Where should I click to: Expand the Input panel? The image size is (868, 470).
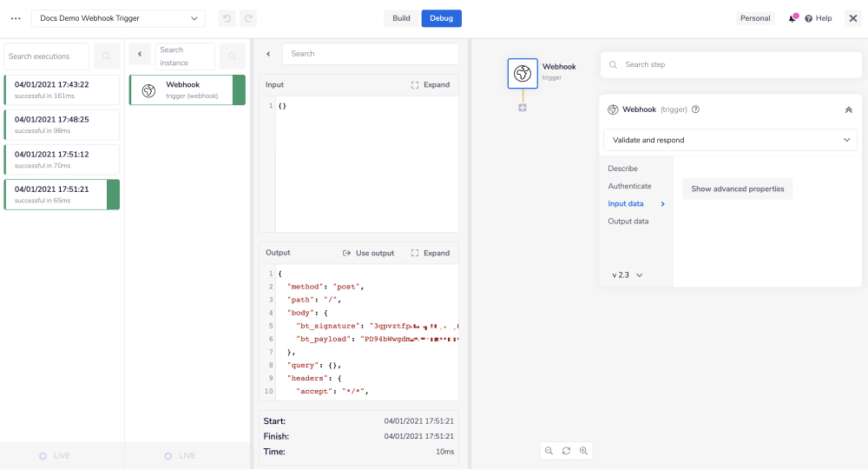pyautogui.click(x=431, y=85)
